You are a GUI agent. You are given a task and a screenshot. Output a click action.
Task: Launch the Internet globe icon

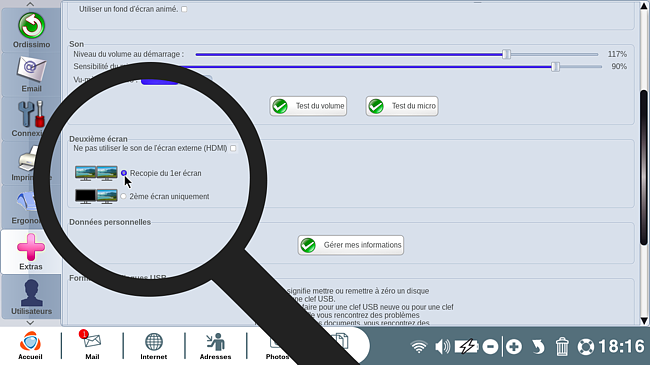(154, 346)
